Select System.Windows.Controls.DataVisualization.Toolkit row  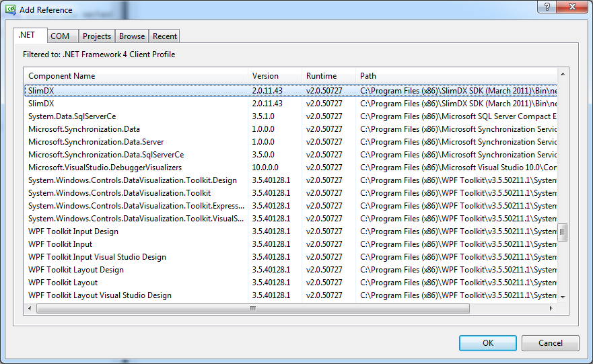pos(291,193)
